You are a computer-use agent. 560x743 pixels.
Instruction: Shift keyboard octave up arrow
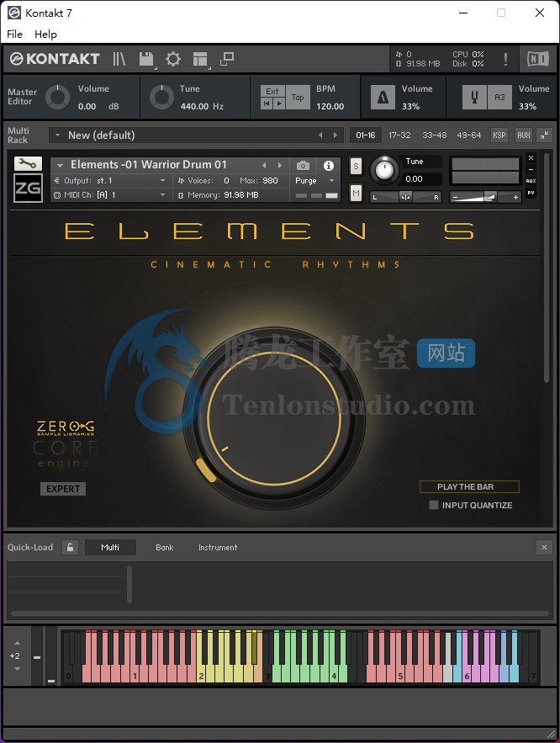click(x=17, y=644)
